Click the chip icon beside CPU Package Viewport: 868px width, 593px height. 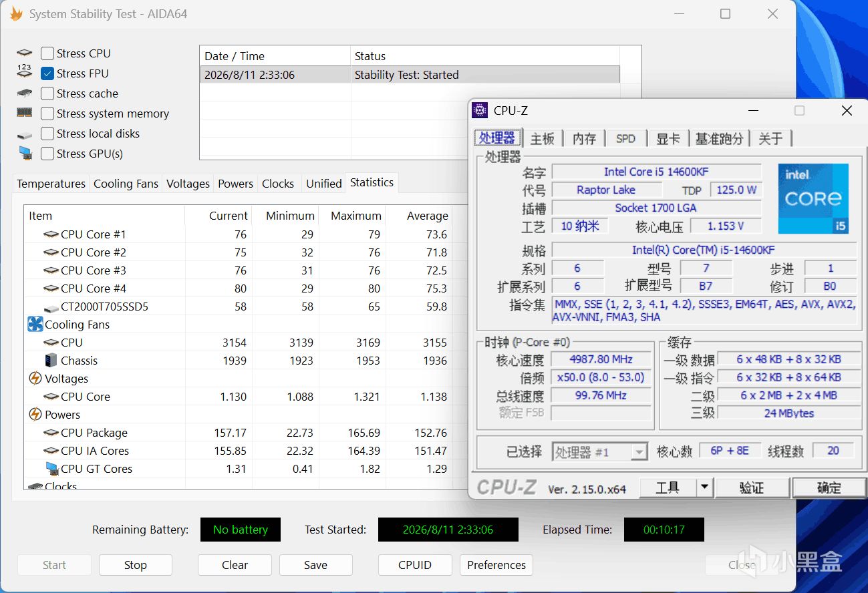pyautogui.click(x=51, y=433)
